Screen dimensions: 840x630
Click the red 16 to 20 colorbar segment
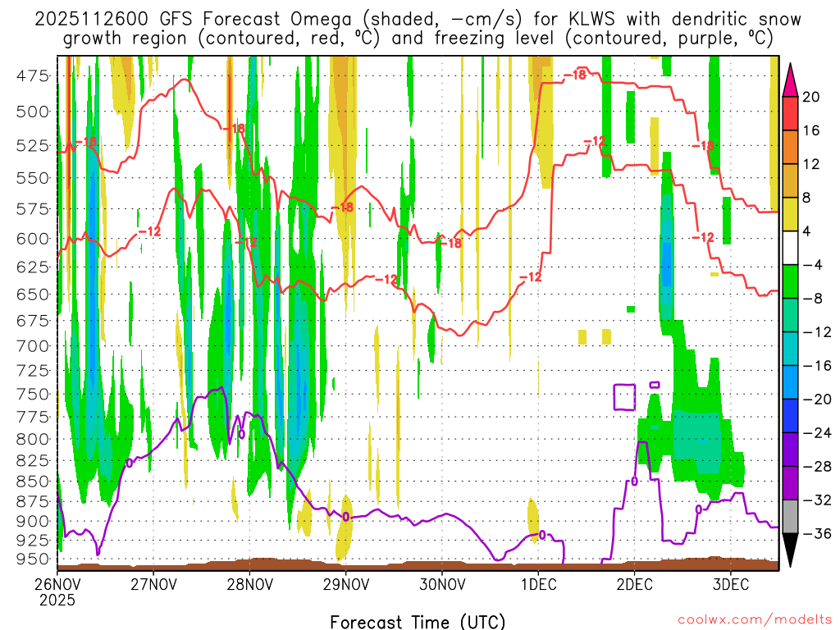(x=790, y=113)
